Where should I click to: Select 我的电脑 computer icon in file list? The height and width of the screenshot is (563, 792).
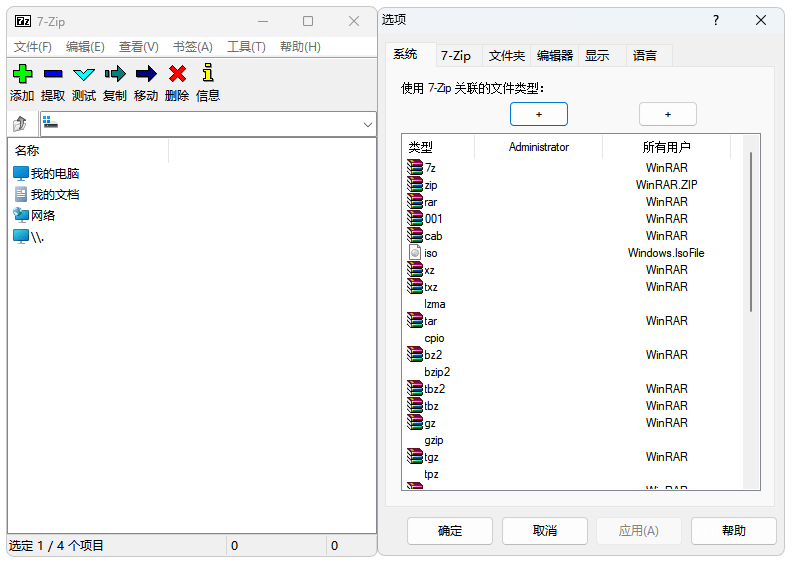[x=21, y=173]
